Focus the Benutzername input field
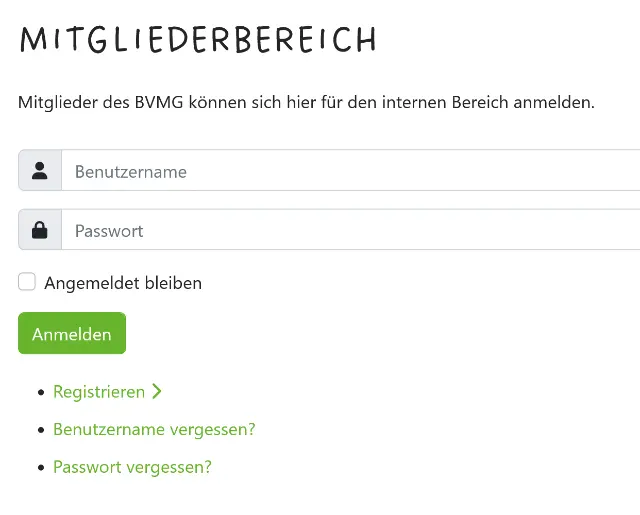640x515 pixels. point(351,170)
